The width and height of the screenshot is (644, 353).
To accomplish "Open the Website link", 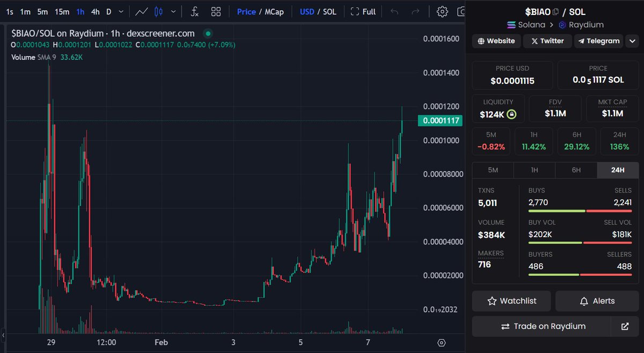I will (496, 41).
